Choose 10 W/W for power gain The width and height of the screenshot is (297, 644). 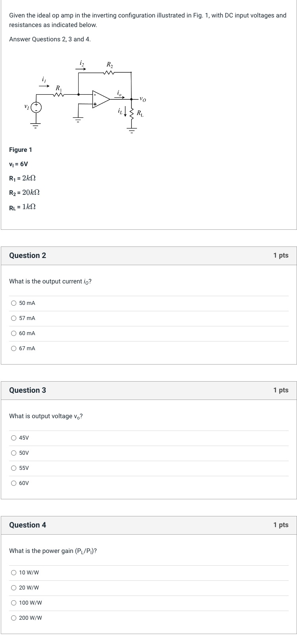14,573
